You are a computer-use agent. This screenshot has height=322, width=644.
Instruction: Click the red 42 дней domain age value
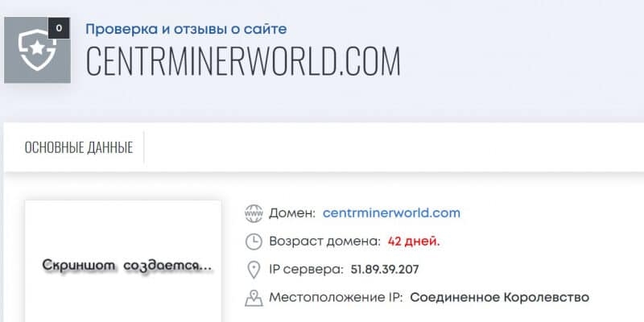point(414,242)
